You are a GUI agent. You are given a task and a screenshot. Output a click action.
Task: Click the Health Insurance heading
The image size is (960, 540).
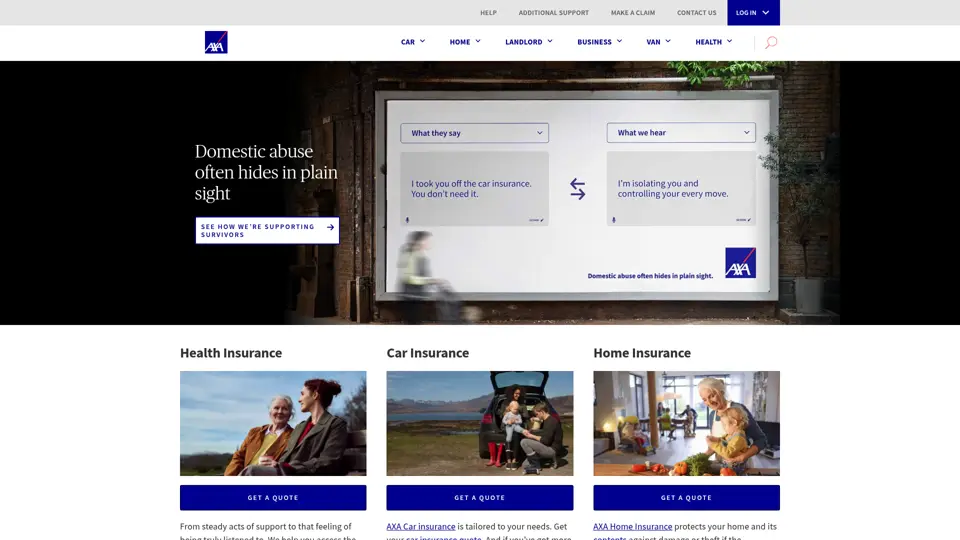(x=231, y=353)
